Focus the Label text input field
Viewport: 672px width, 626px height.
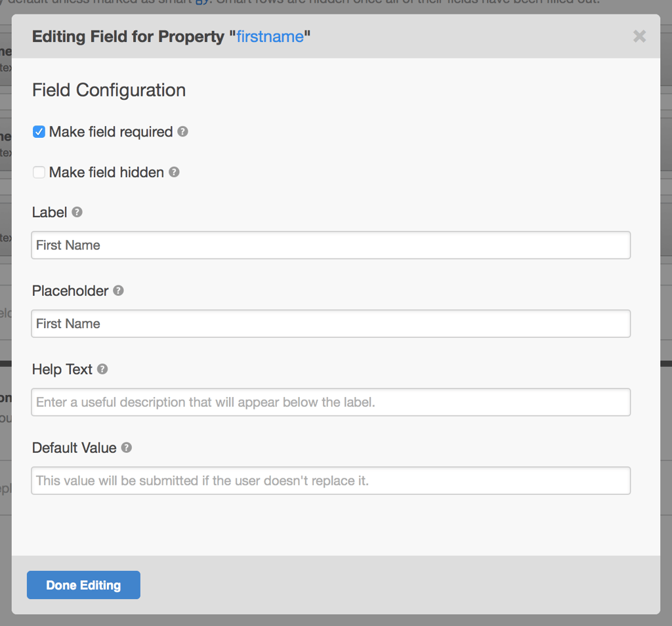[x=331, y=245]
